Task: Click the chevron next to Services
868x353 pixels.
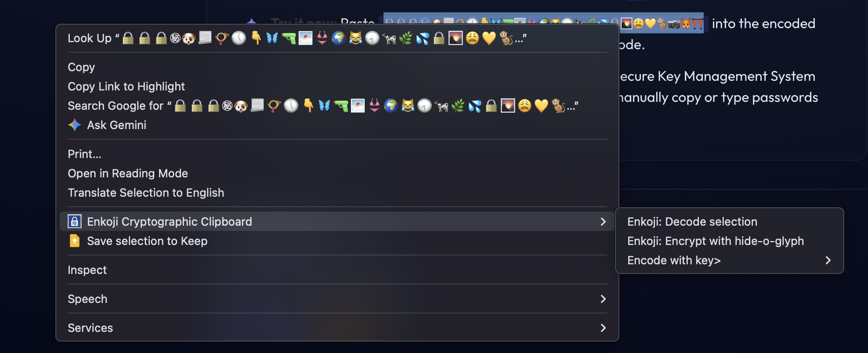Action: click(603, 328)
